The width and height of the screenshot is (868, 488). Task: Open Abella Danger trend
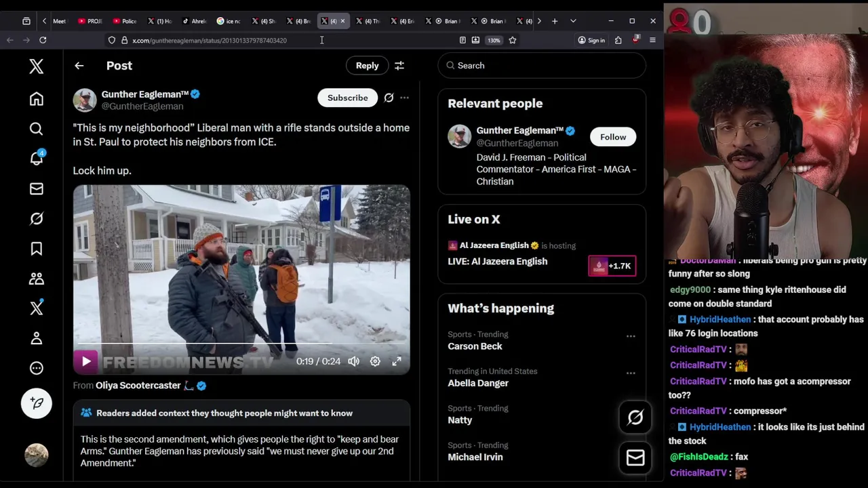478,383
